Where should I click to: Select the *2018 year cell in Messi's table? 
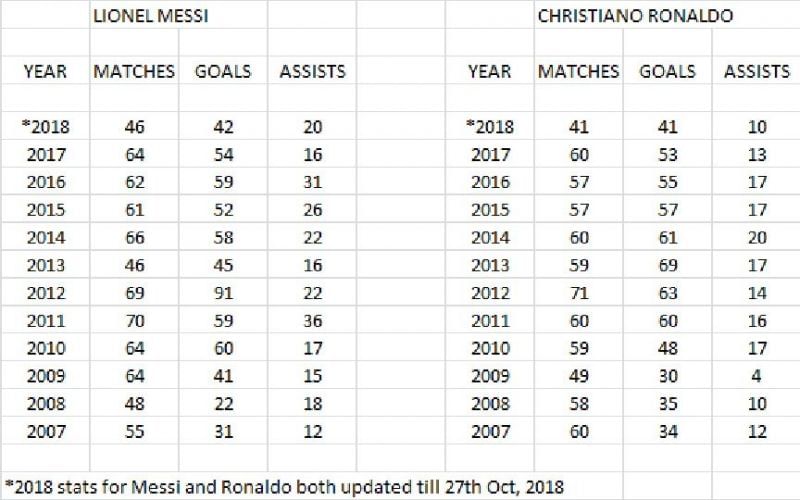[45, 127]
